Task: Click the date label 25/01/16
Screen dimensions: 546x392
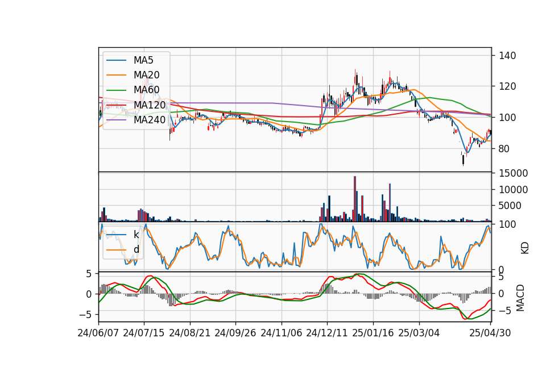Action: pyautogui.click(x=373, y=333)
